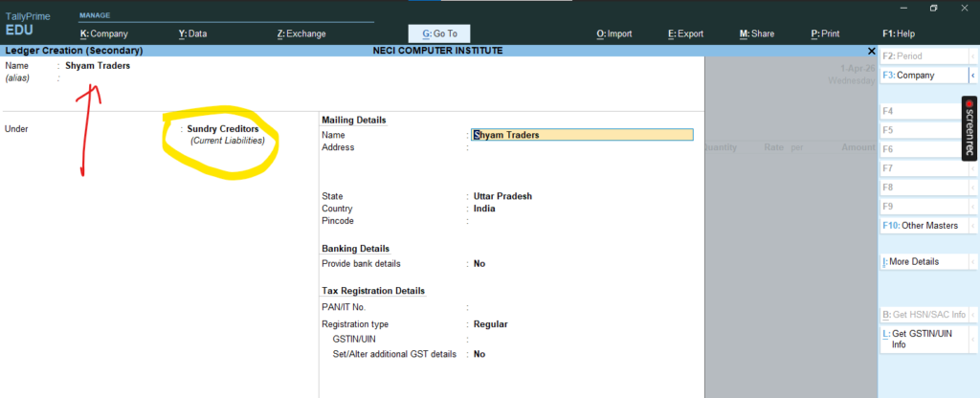Click the NECI COMPUTER INSTITUTE company title

click(x=437, y=51)
